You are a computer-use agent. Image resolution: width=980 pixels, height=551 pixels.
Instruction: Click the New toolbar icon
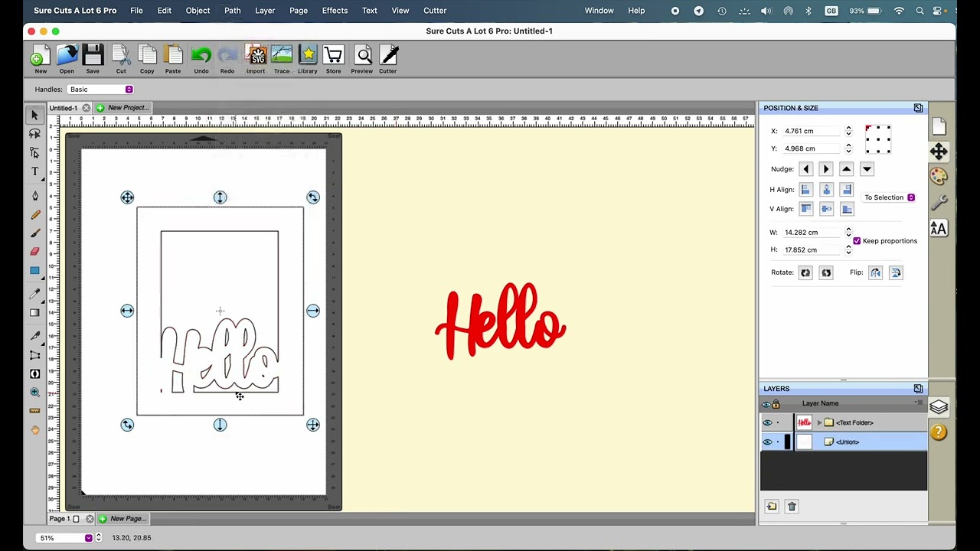coord(41,60)
